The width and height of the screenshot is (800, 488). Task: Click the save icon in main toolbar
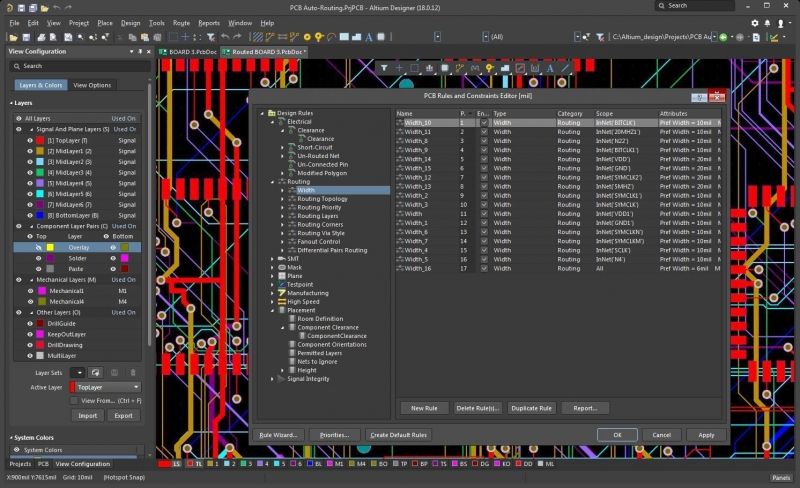coord(26,37)
